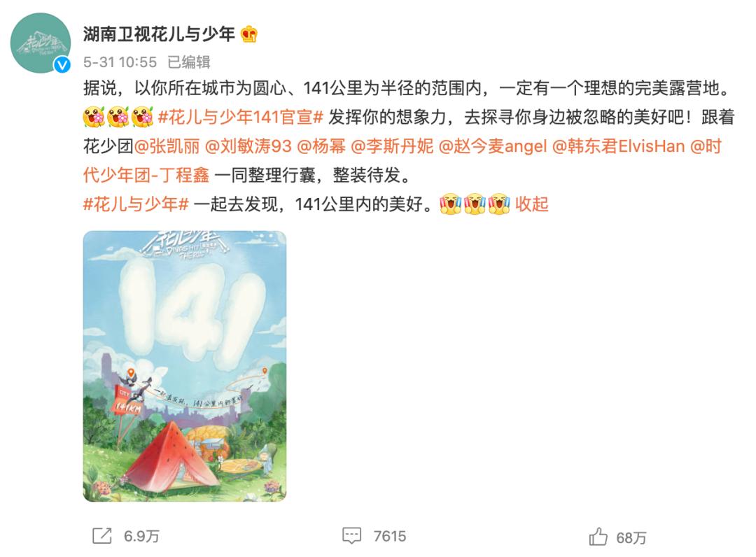The image size is (756, 557).
Task: Visit @杨幂 mention
Action: coord(321,146)
